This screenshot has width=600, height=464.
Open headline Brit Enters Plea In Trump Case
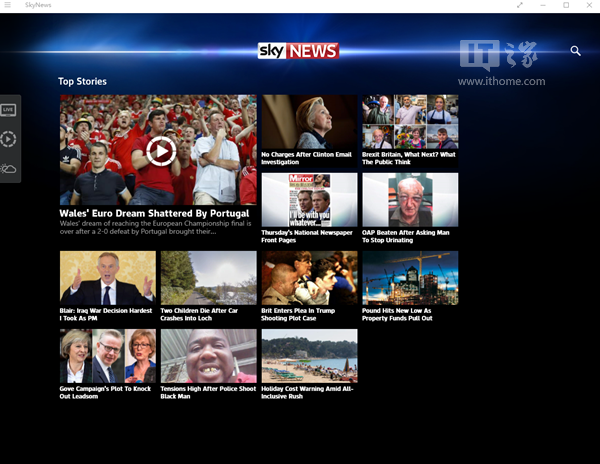[x=298, y=314]
